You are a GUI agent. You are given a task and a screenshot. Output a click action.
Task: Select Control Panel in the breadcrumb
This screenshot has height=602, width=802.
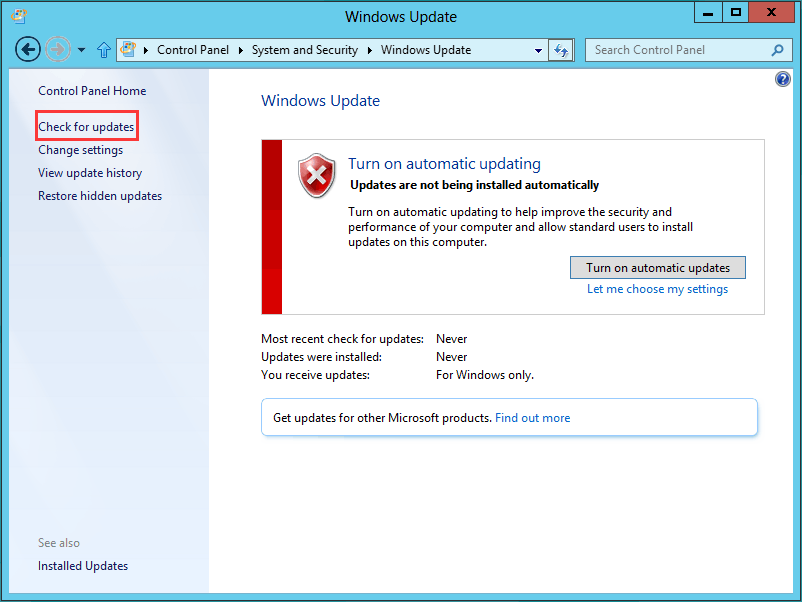(x=193, y=50)
